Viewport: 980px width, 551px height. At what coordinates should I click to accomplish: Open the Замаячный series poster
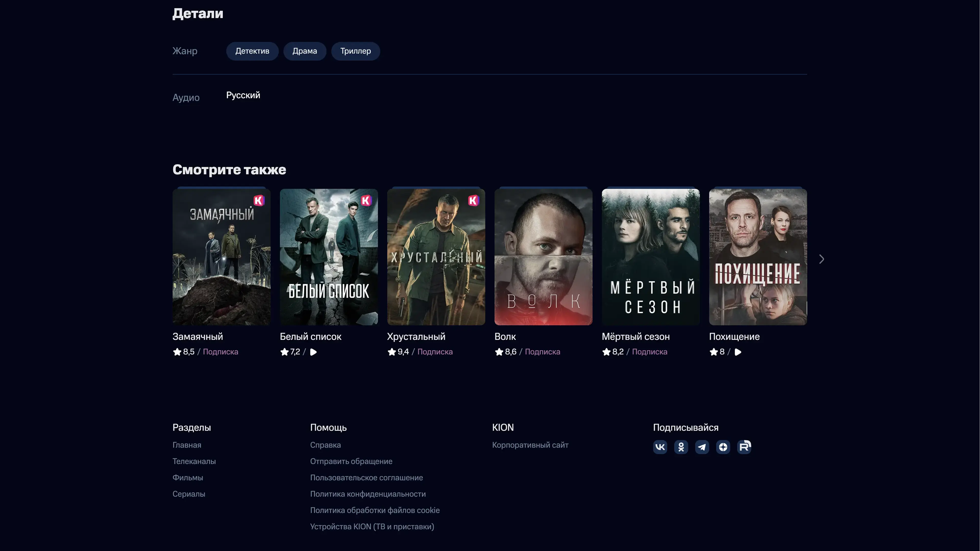[222, 257]
